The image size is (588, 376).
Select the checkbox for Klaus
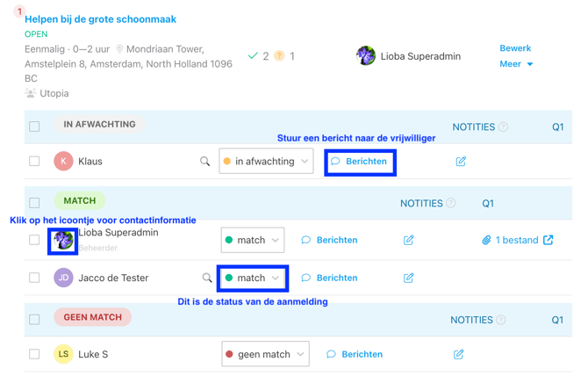34,162
